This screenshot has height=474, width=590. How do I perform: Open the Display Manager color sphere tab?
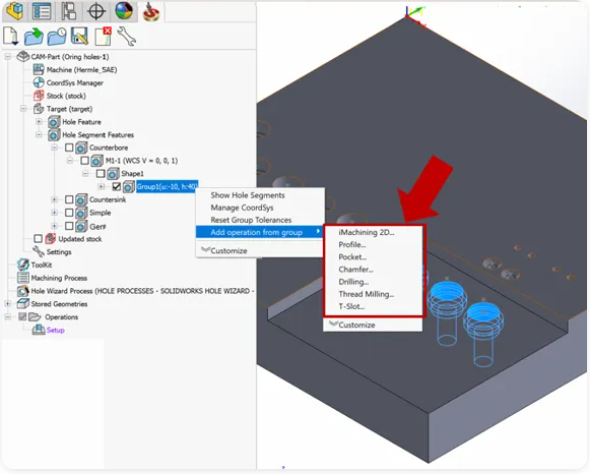(x=124, y=11)
